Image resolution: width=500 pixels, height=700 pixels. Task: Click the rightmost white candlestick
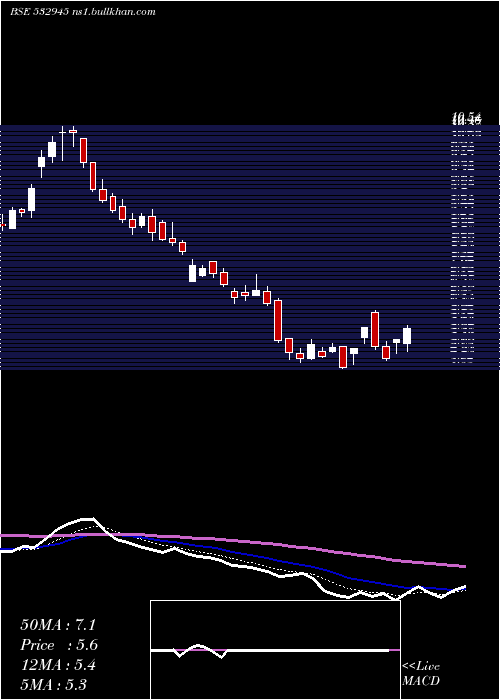(407, 336)
